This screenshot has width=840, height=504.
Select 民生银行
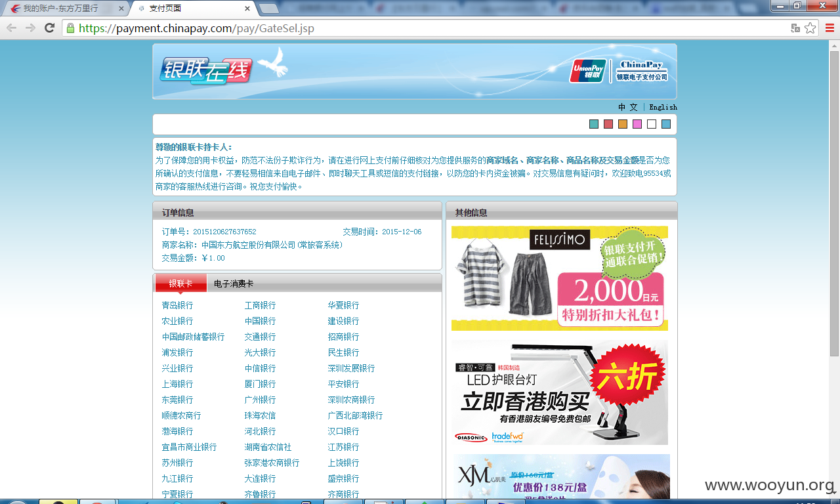pos(343,352)
